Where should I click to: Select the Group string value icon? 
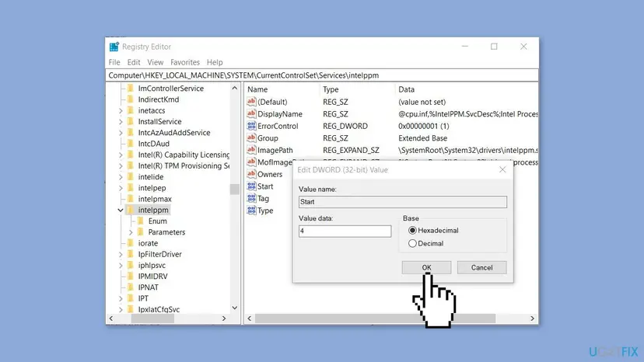coord(251,138)
